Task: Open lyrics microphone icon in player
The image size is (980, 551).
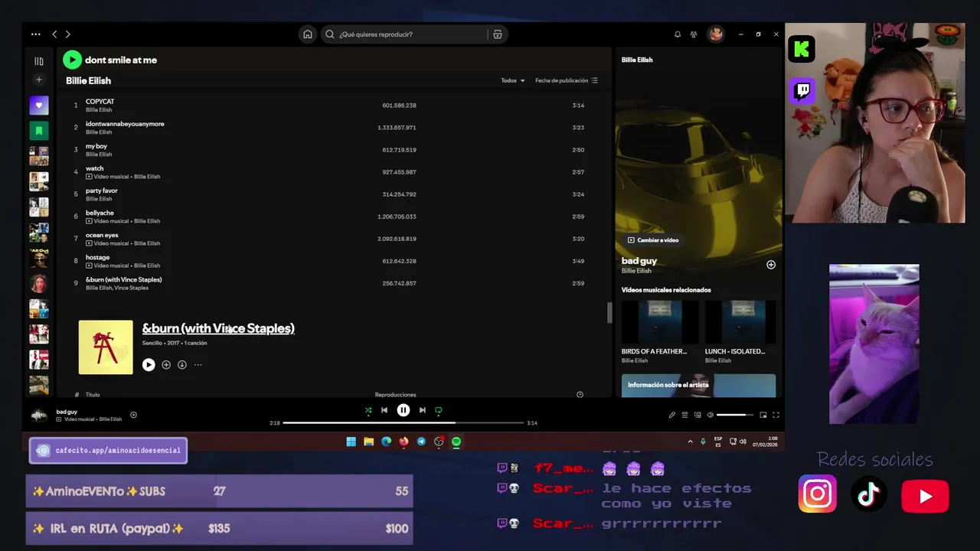Action: tap(672, 415)
